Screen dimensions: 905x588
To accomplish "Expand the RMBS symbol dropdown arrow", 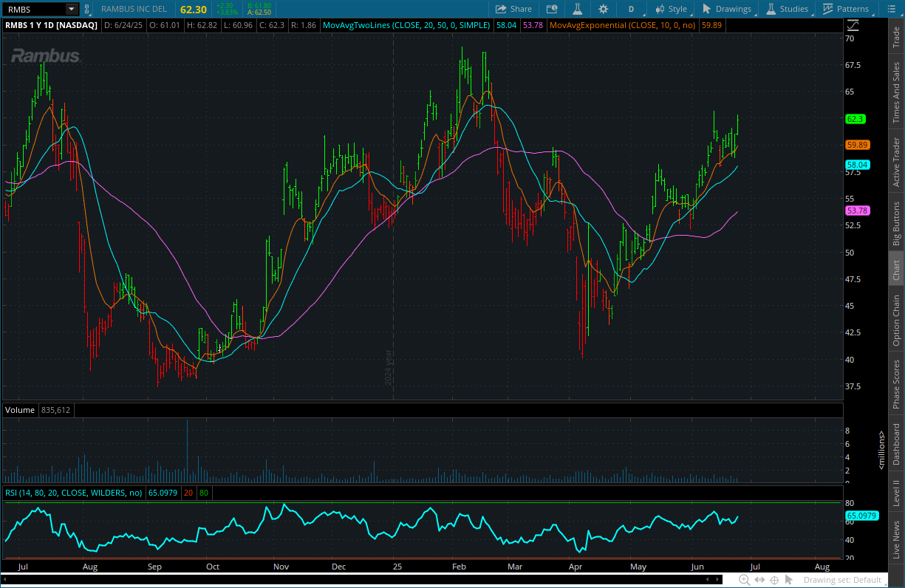I will click(71, 9).
